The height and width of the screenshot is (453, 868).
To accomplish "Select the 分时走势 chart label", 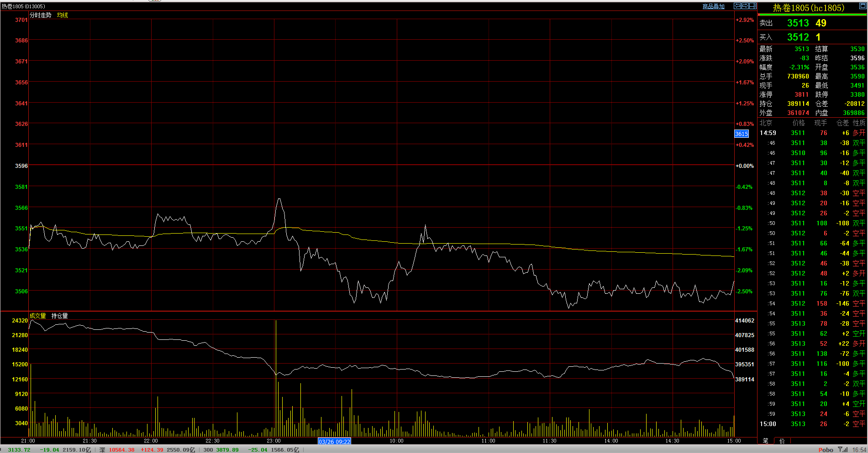I will (40, 15).
